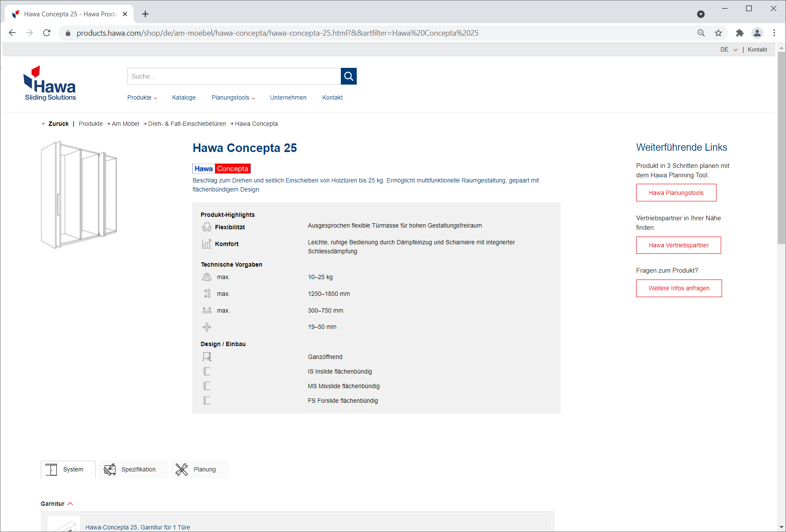The image size is (786, 532).
Task: Click the Weiterführende Links heading
Action: 682,147
